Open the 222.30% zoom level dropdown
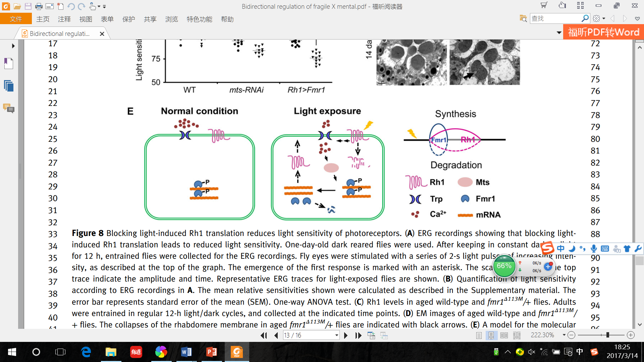Viewport: 644px width, 362px height. tap(564, 335)
